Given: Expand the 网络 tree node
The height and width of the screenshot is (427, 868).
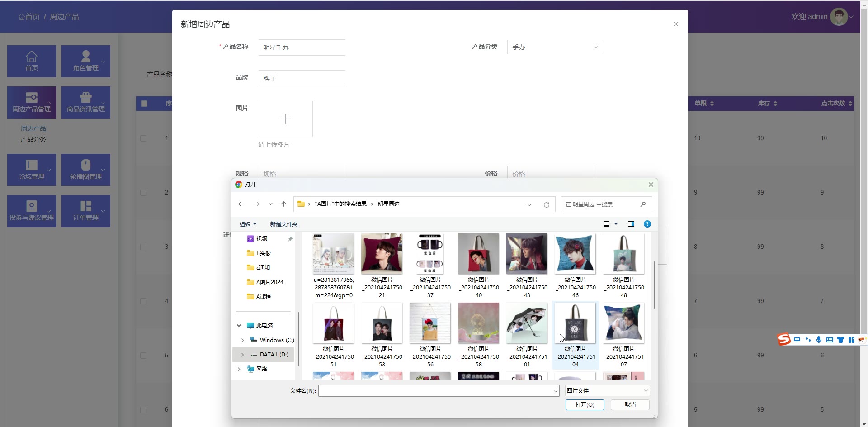Looking at the screenshot, I should 239,369.
